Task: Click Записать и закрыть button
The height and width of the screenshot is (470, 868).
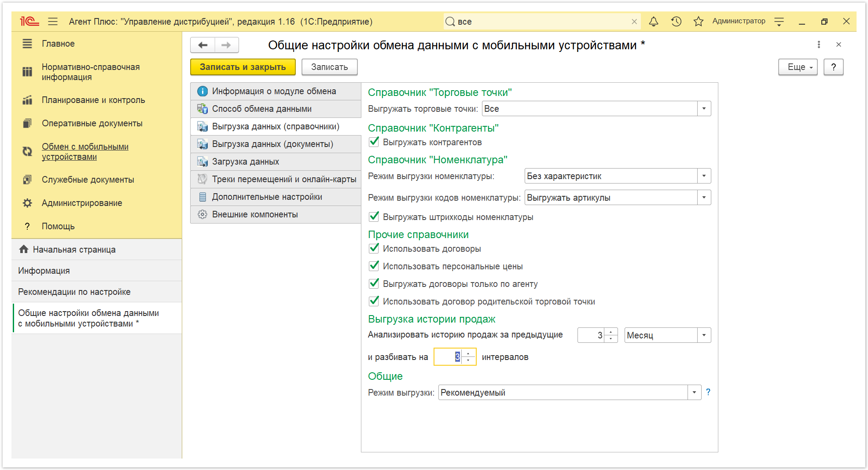Action: tap(243, 67)
